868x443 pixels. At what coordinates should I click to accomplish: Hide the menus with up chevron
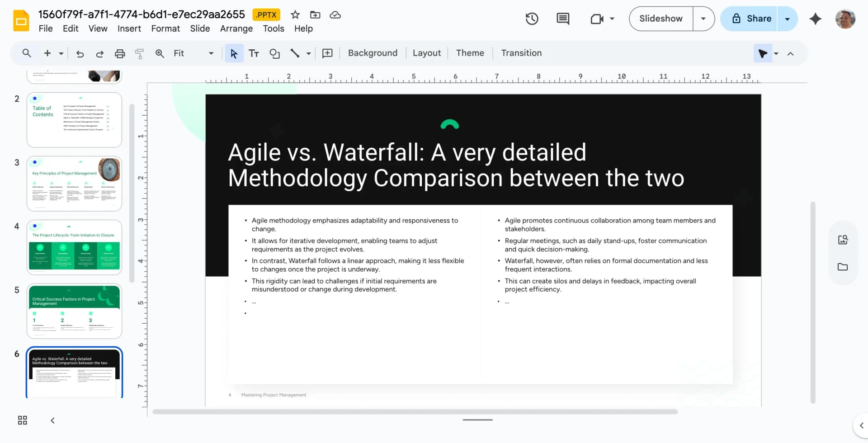point(790,53)
